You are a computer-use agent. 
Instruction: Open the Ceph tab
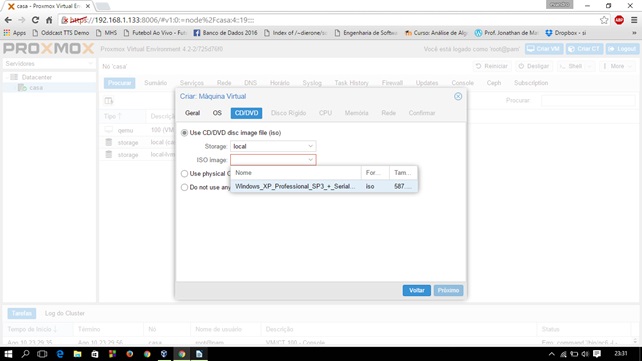[x=494, y=83]
